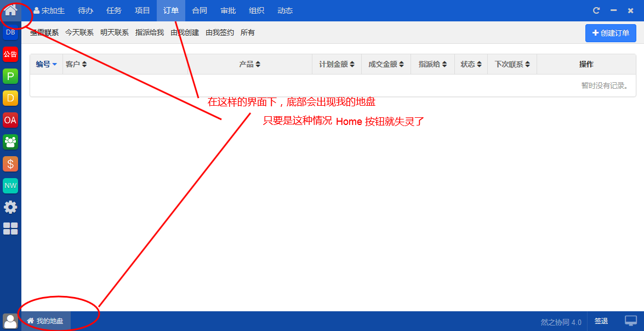644x331 pixels.
Task: Click the user avatar at bottom-left
Action: coord(10,321)
